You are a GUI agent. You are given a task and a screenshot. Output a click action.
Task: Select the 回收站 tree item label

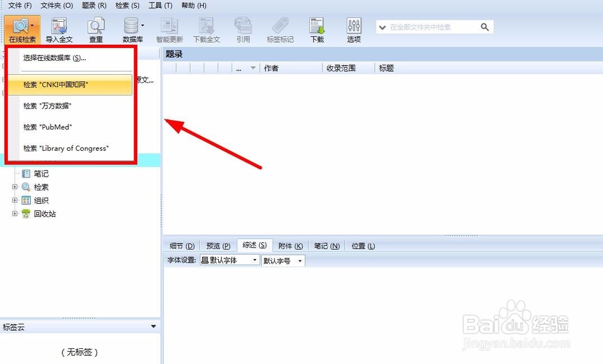(45, 214)
